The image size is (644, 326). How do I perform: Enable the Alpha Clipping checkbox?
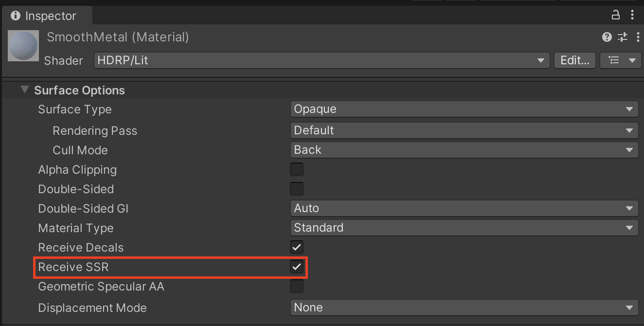296,169
